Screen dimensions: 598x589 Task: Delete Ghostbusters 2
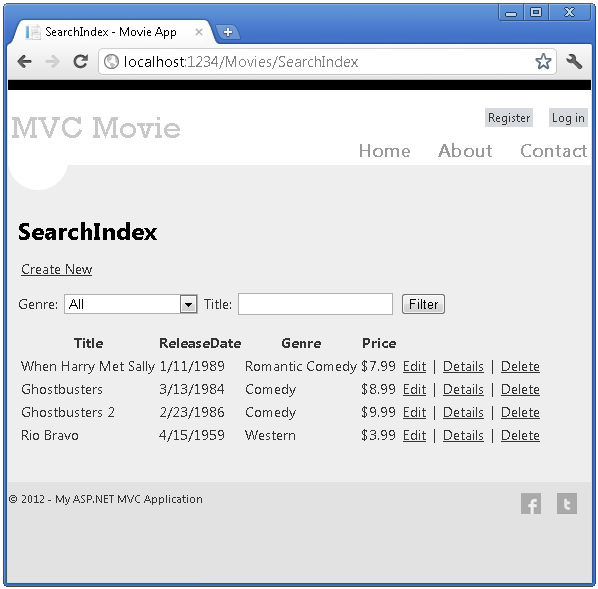tap(520, 412)
